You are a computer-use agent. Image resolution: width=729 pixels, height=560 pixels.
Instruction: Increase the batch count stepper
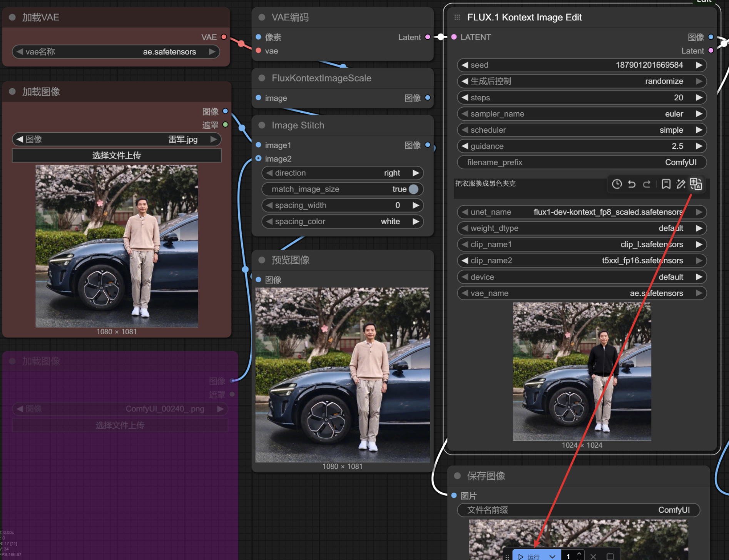coord(579,553)
